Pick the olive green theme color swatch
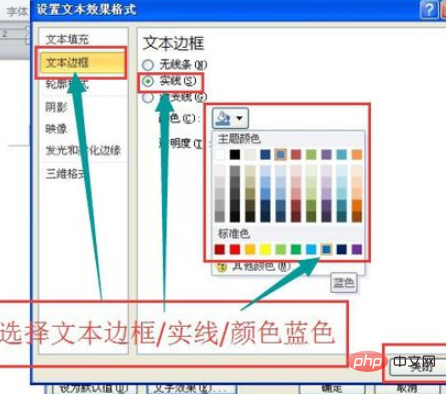The height and width of the screenshot is (394, 446). tap(311, 154)
